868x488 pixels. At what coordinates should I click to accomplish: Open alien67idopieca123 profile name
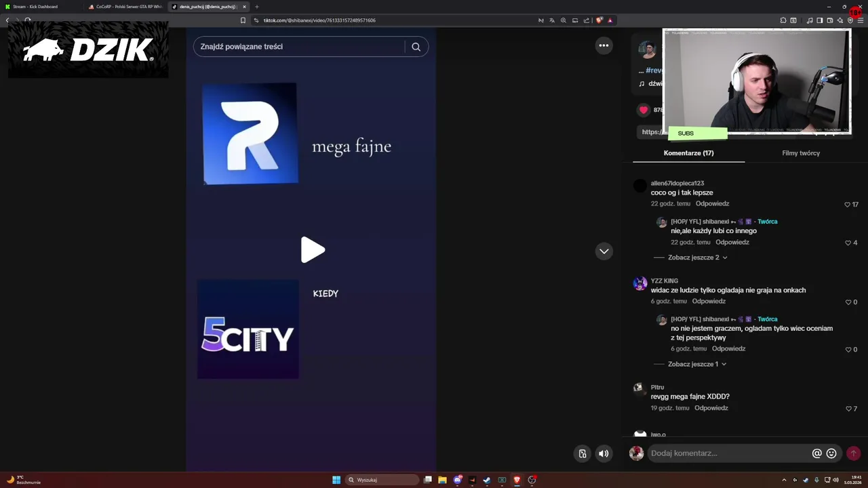677,183
